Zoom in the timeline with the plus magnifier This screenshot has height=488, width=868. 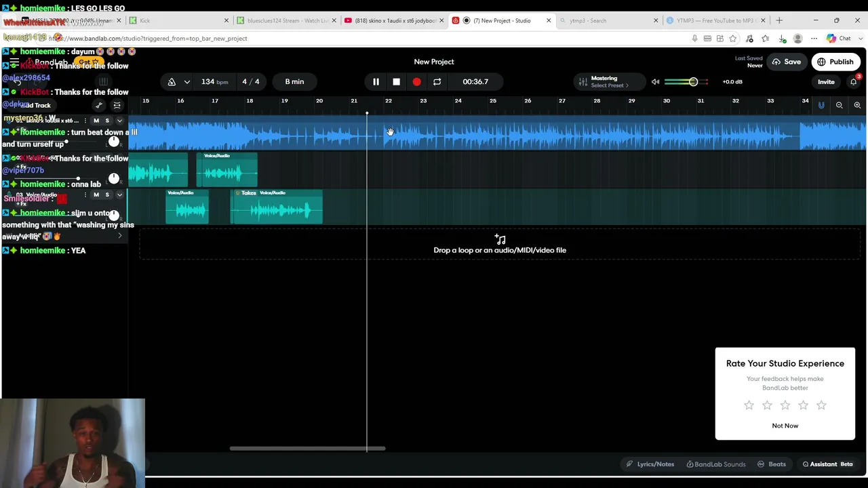tap(857, 105)
